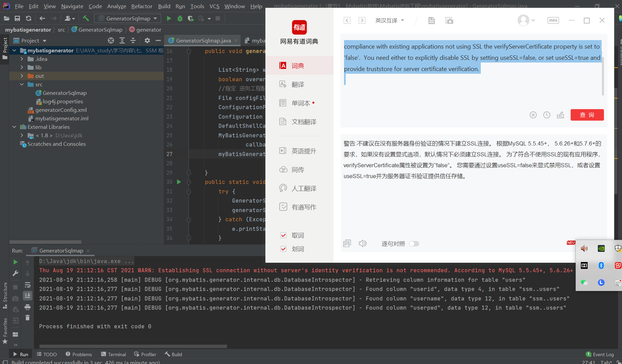Select opened file in Project panel
This screenshot has width=622, height=364.
click(111, 40)
